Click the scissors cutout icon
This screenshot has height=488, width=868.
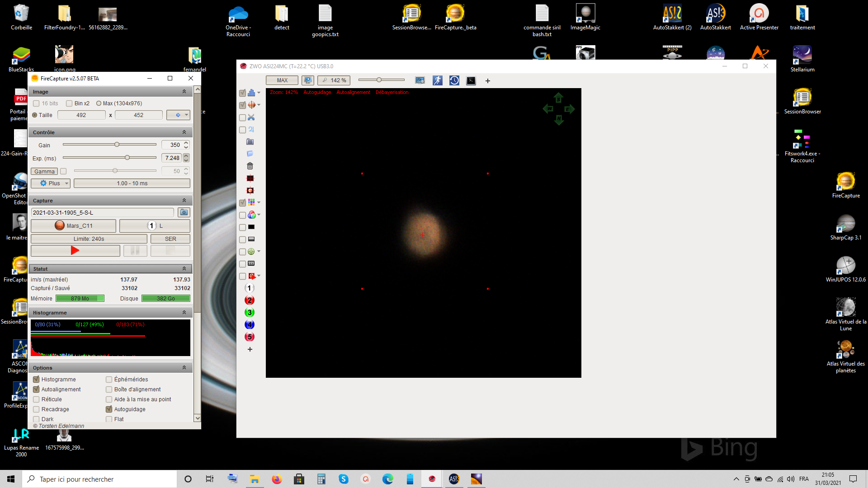(x=251, y=117)
